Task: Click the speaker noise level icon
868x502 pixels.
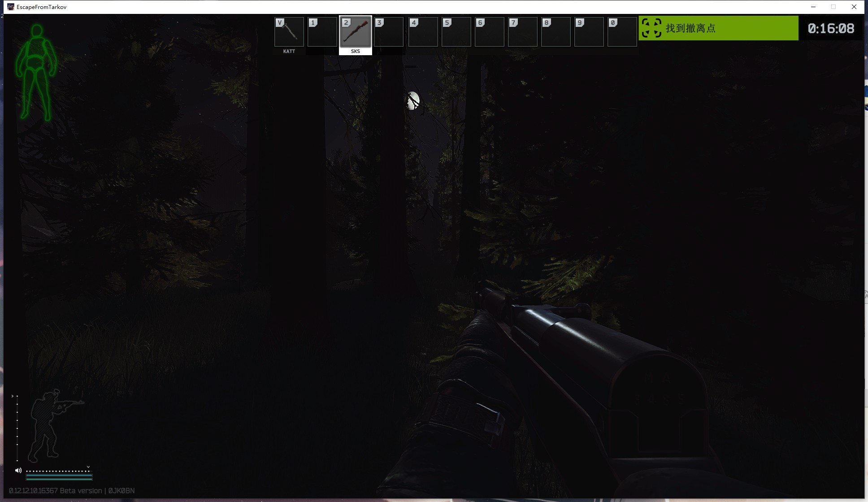Action: tap(18, 470)
